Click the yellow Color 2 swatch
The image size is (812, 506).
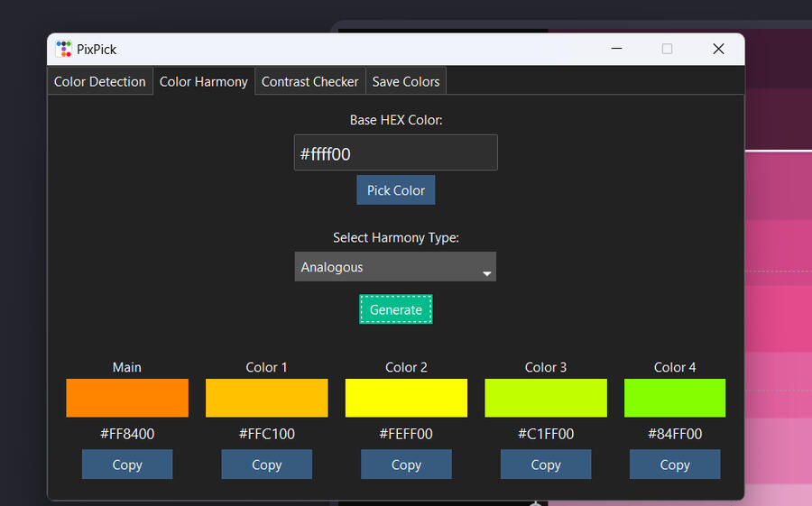pyautogui.click(x=406, y=398)
